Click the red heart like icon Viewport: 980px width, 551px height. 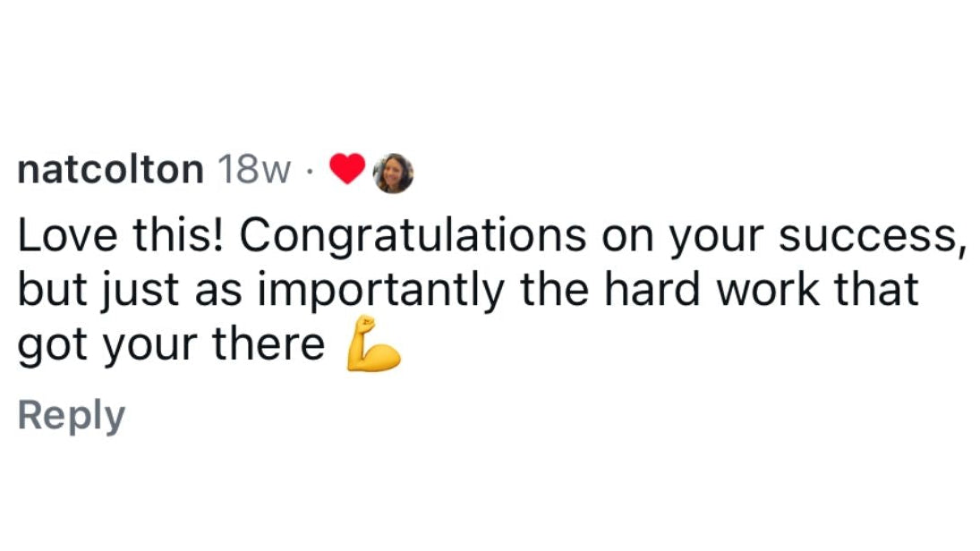click(347, 168)
